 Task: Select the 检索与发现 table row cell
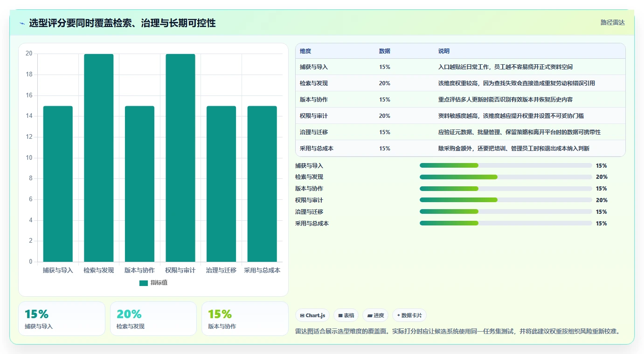[314, 83]
